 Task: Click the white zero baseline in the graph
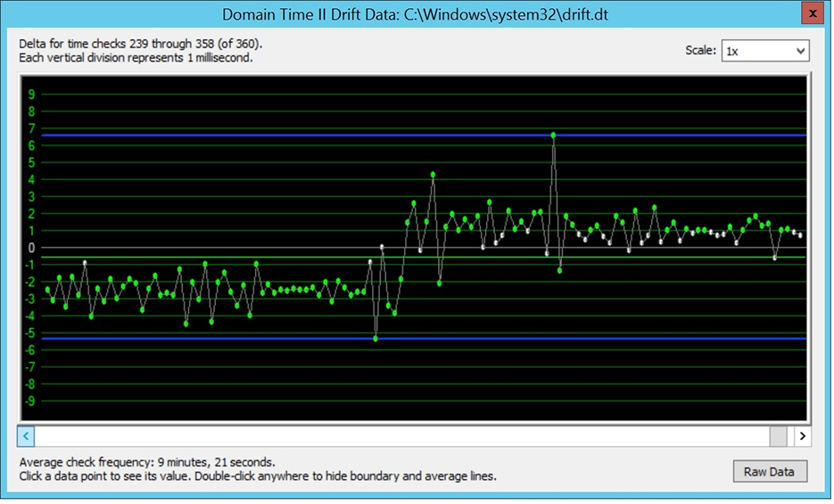coord(424,248)
